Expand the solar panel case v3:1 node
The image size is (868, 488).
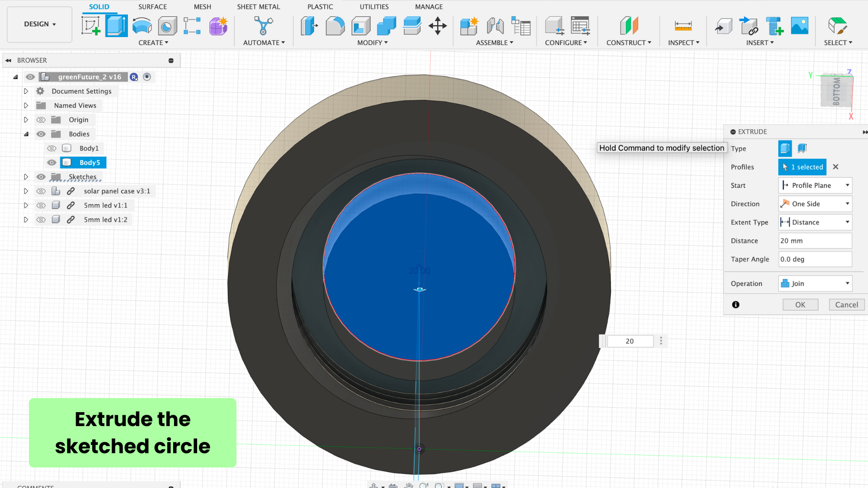(x=26, y=191)
